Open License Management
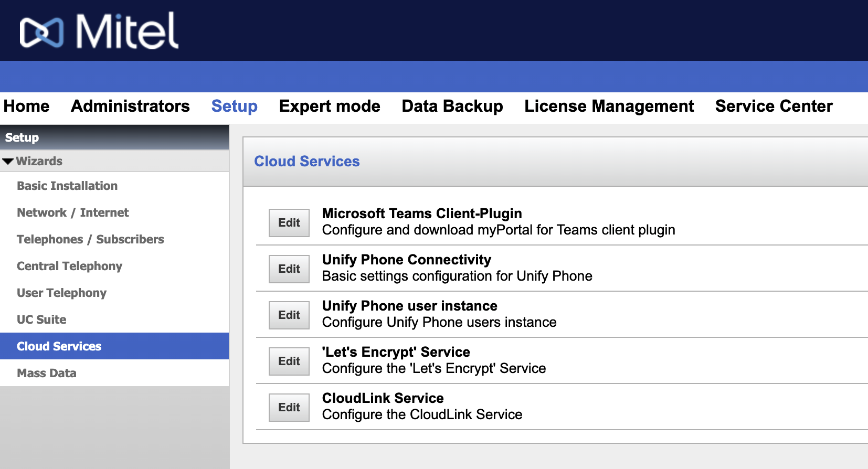Screen dimensions: 868x469 [x=609, y=106]
